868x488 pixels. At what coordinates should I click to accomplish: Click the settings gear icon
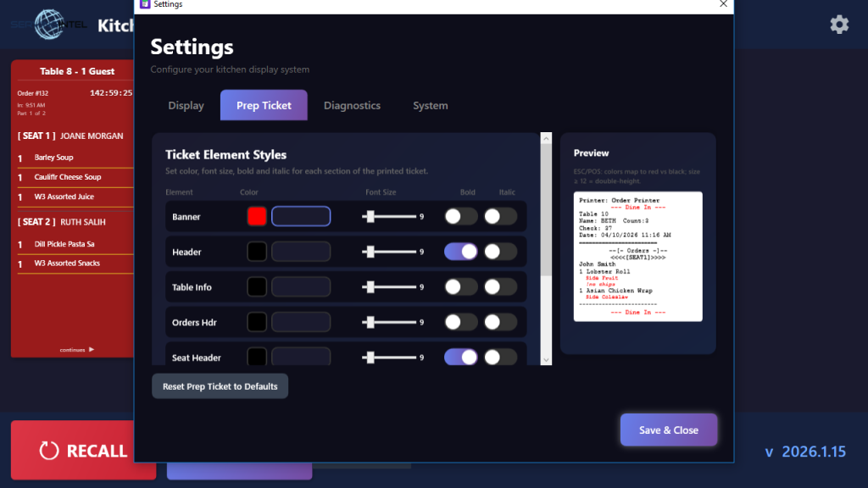839,25
